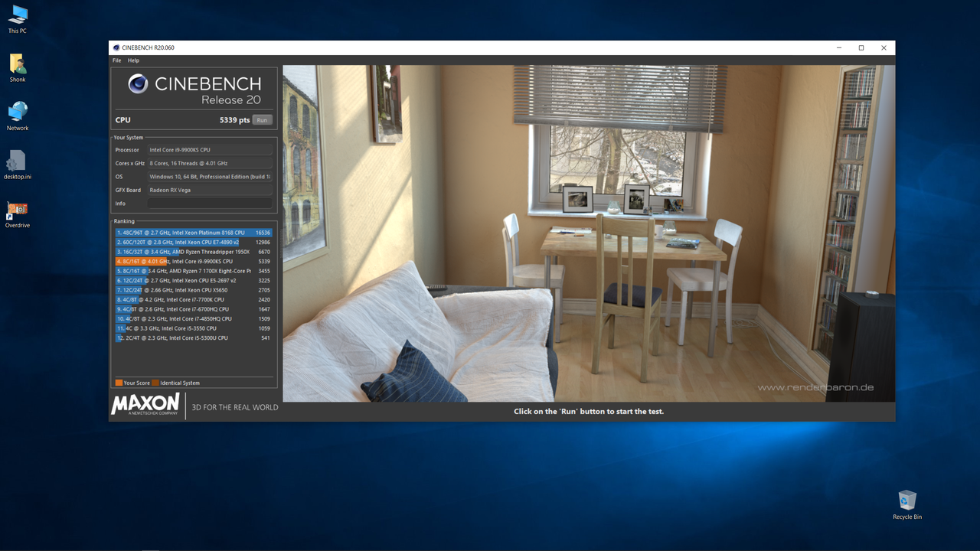
Task: Click the status text about Run button
Action: (x=589, y=412)
